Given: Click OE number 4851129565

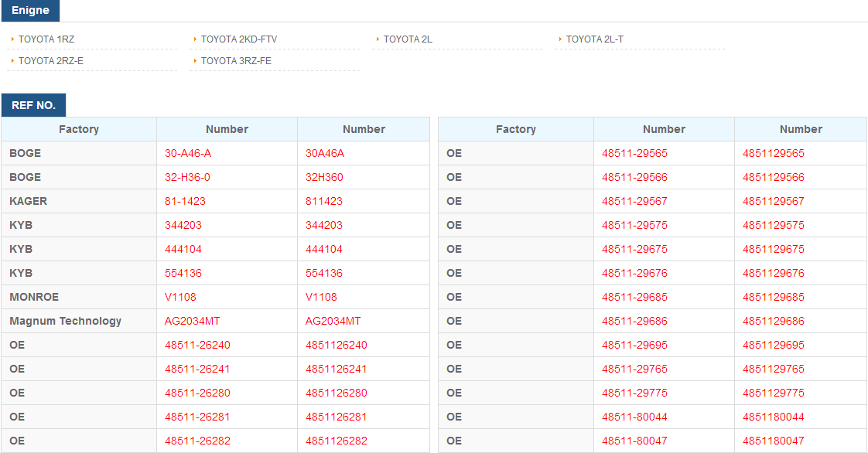Looking at the screenshot, I should pyautogui.click(x=774, y=153).
